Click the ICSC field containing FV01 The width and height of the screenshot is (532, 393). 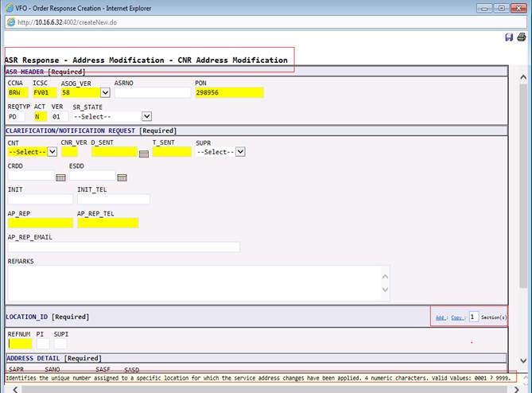tap(45, 92)
